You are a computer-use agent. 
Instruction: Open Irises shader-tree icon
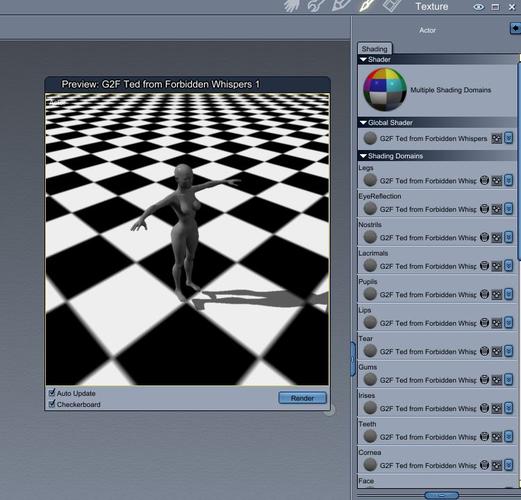(497, 409)
